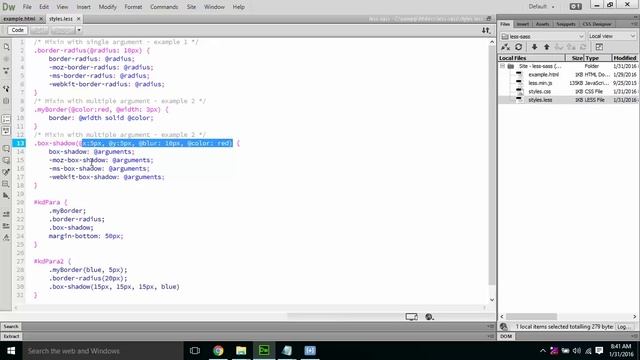This screenshot has width=640, height=360.
Task: Click the Refresh icon in Files panel
Action: (x=518, y=47)
